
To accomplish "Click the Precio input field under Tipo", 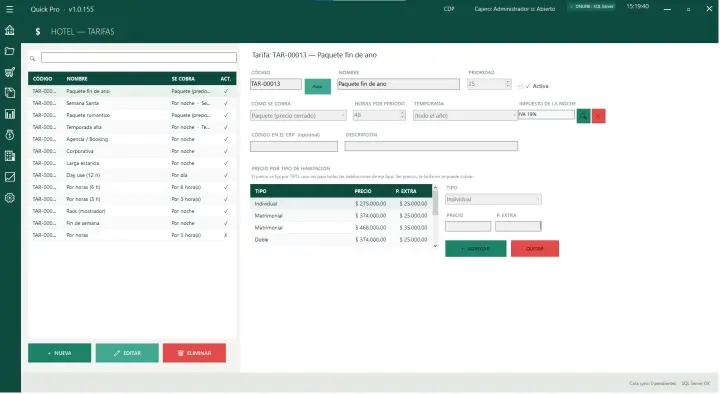I will point(468,226).
